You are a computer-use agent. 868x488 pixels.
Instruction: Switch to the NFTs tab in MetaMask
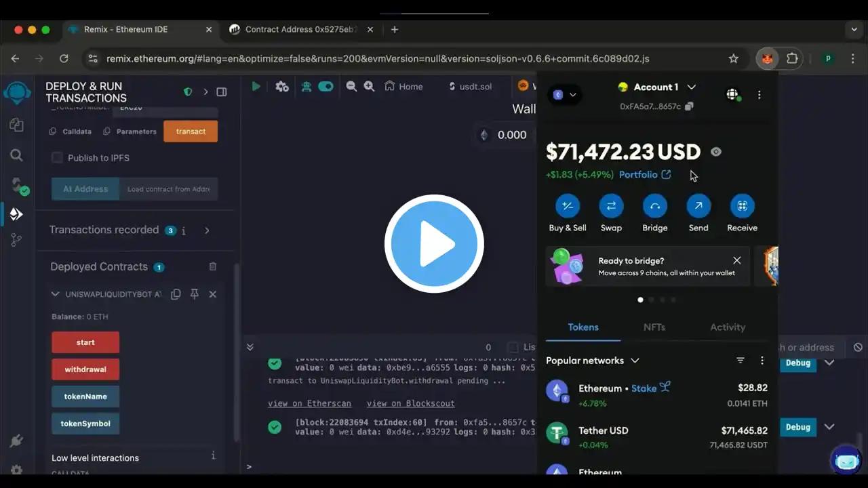pyautogui.click(x=654, y=327)
